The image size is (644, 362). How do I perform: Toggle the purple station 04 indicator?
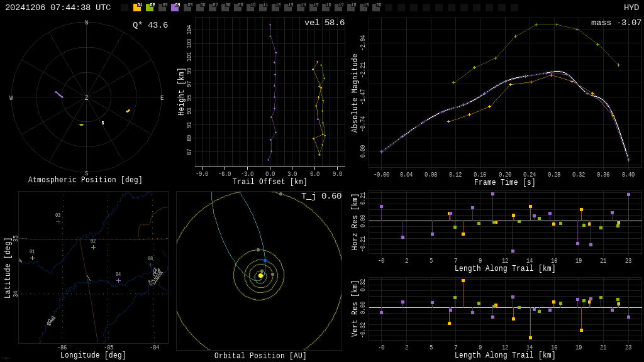[175, 8]
